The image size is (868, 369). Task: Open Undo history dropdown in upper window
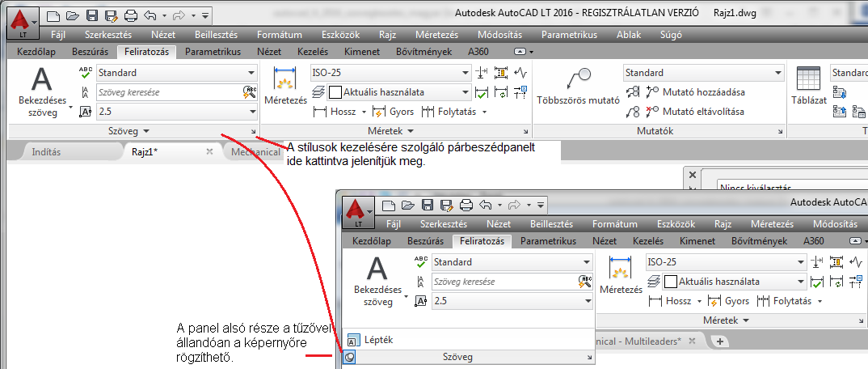tap(164, 15)
